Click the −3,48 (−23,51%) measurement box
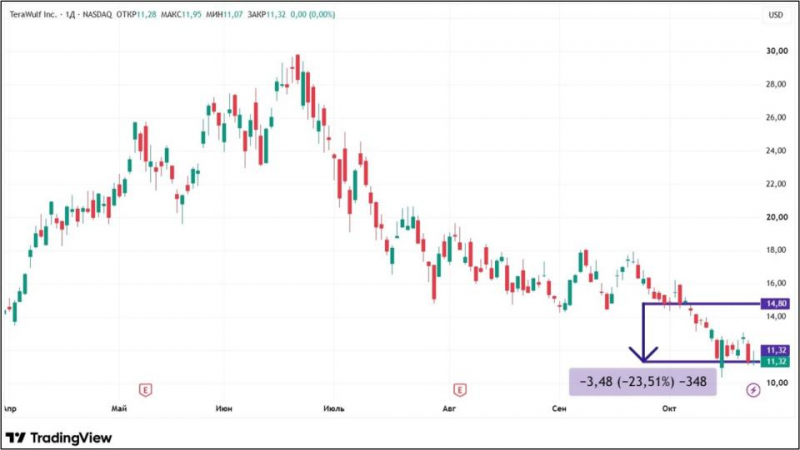The width and height of the screenshot is (800, 450). [x=643, y=382]
